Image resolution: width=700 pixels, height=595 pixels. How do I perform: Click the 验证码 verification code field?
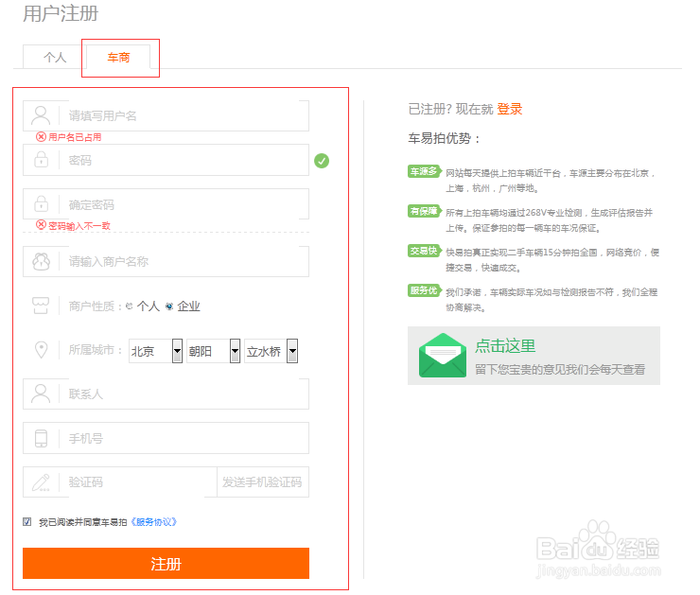click(x=120, y=482)
